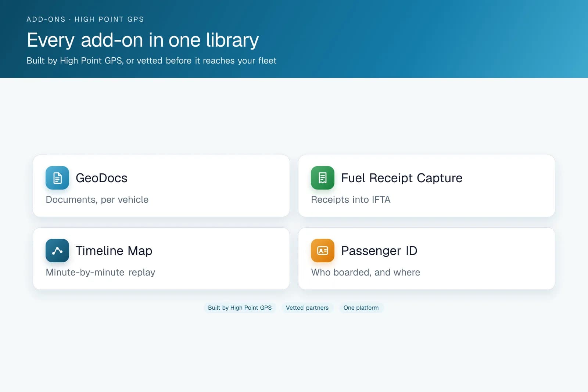Click the Passenger ID card icon
The height and width of the screenshot is (392, 588).
tap(323, 251)
